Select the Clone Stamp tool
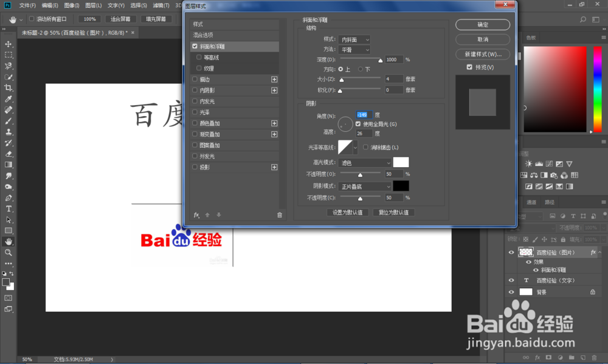 point(8,132)
